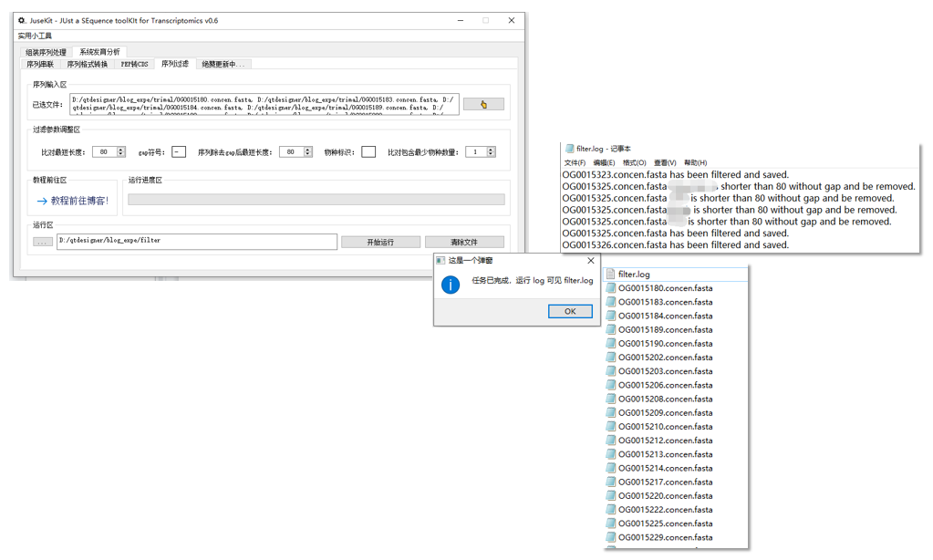Click the hand-icon file select button
Image resolution: width=933 pixels, height=560 pixels.
(482, 104)
